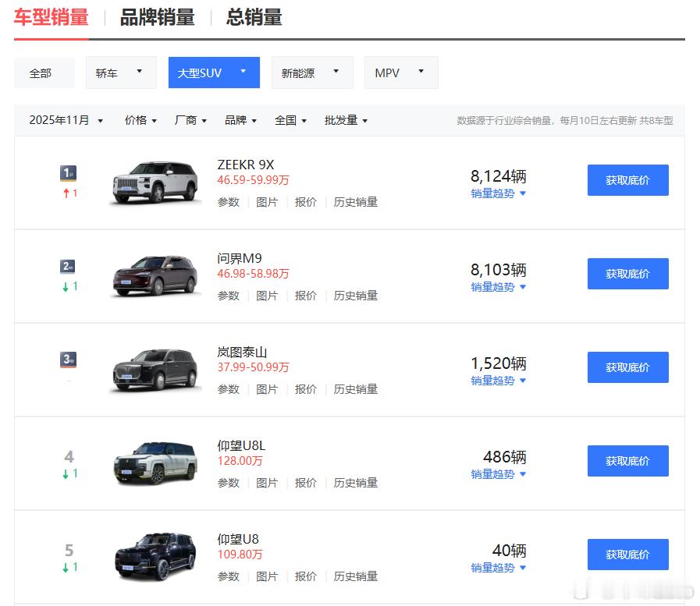700x606 pixels.
Task: Open 报价 link for ZEEKR 9X
Action: (306, 202)
